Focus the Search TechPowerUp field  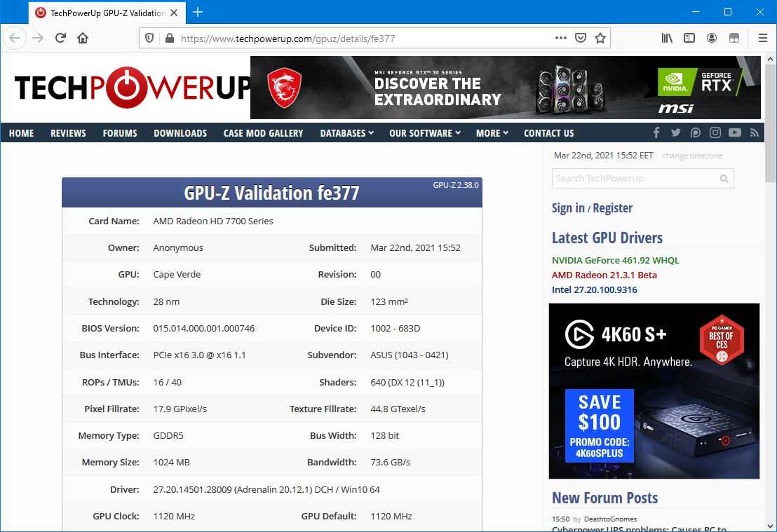pyautogui.click(x=643, y=179)
